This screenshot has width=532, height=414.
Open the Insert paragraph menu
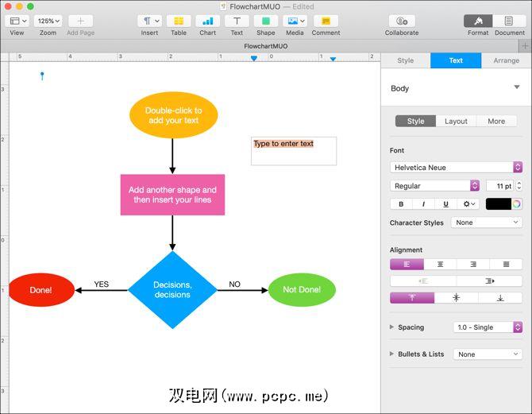[x=149, y=21]
